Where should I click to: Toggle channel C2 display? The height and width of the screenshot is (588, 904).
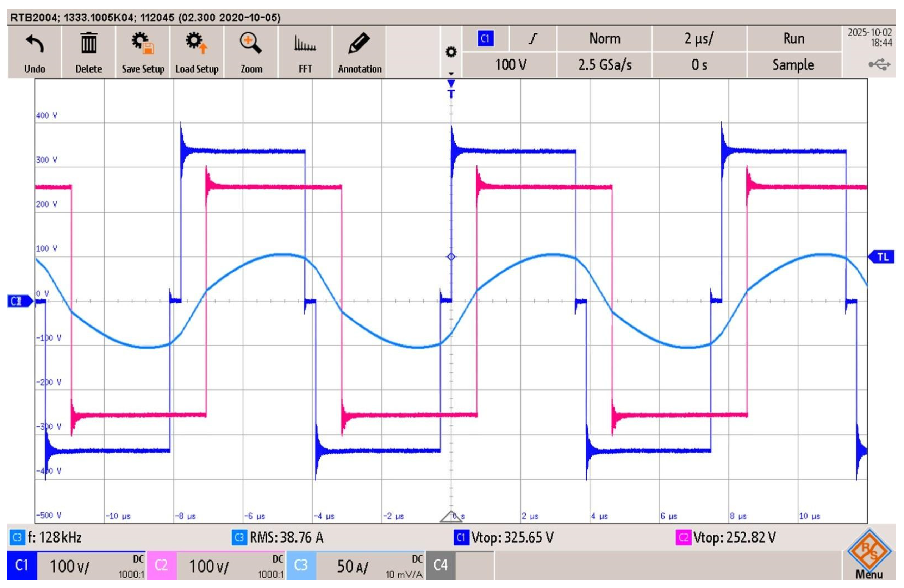pyautogui.click(x=162, y=565)
